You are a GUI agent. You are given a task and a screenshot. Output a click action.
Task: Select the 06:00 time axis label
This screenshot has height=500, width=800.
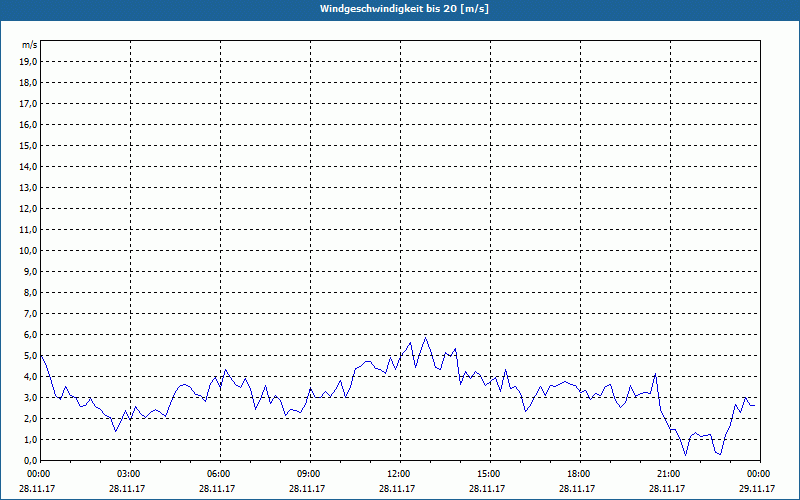[x=219, y=474]
